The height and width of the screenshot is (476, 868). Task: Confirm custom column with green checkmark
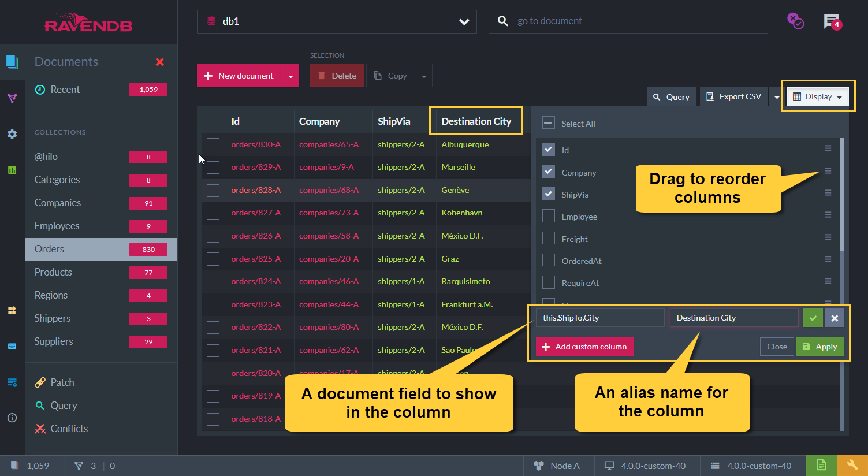[813, 318]
